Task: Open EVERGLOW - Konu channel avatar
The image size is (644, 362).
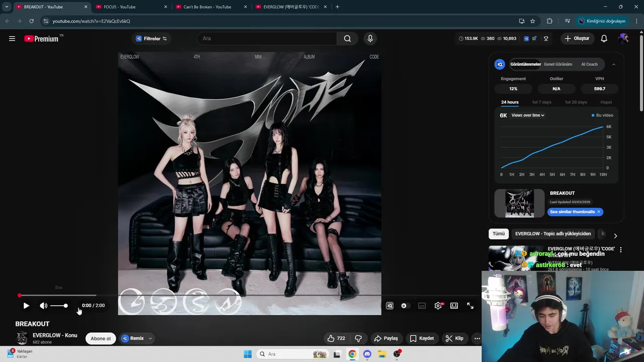Action: (x=22, y=338)
